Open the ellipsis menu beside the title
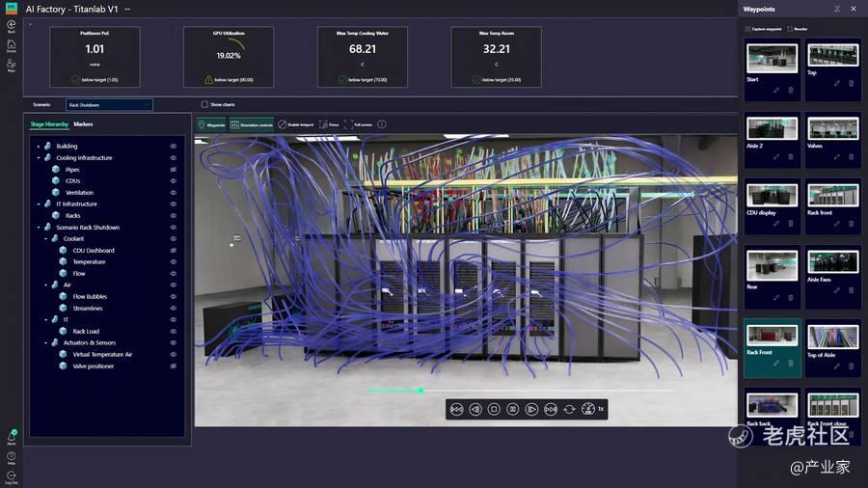 [x=127, y=10]
